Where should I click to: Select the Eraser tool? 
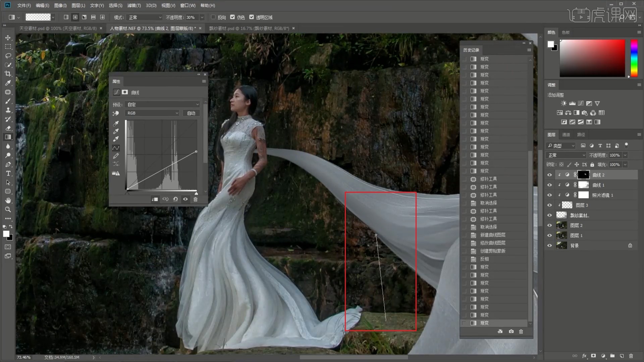tap(8, 128)
